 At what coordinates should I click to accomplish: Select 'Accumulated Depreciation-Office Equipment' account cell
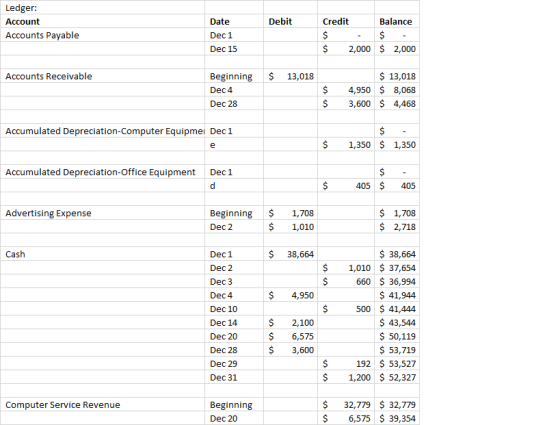coord(102,172)
